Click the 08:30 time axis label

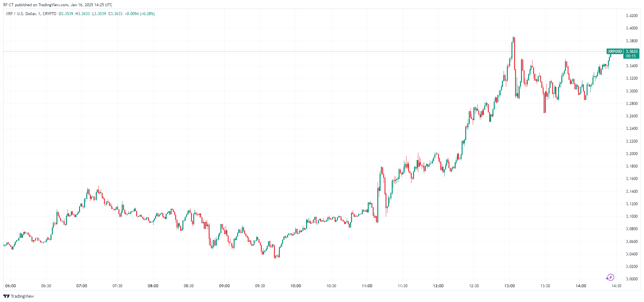click(x=189, y=286)
